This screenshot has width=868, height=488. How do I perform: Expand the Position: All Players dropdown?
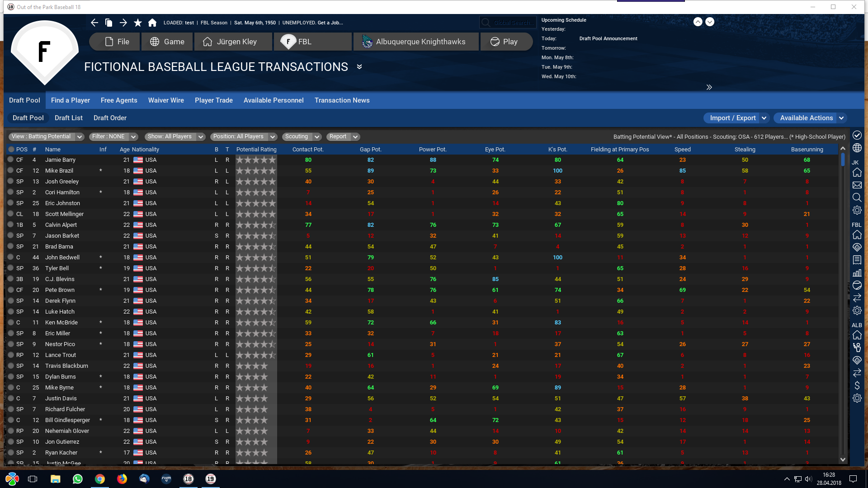click(244, 136)
